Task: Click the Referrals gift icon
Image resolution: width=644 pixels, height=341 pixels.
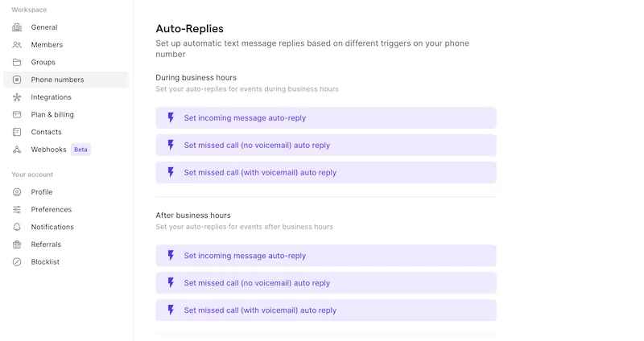Action: coord(17,244)
